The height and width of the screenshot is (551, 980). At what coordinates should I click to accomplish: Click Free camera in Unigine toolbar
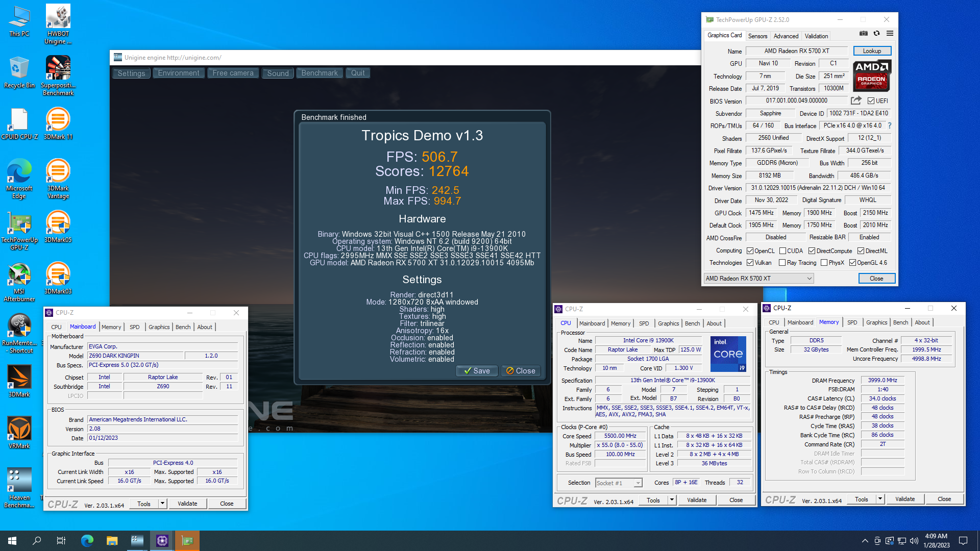(233, 73)
